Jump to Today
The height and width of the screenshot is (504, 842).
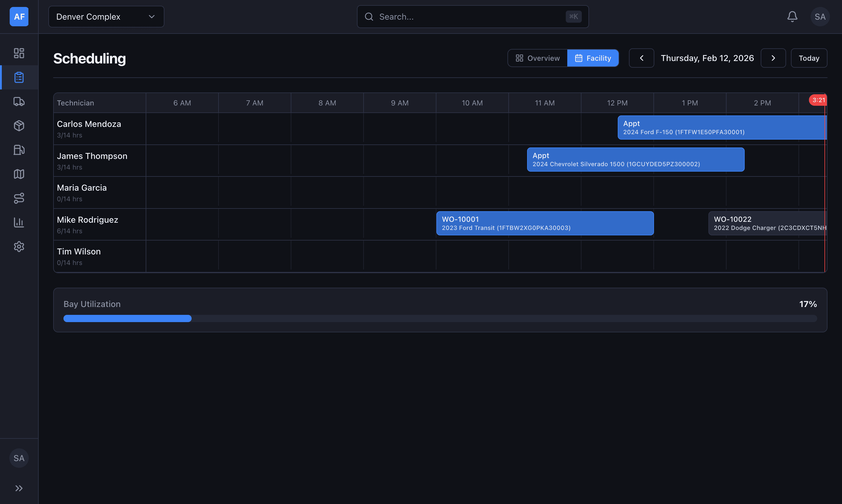coord(809,58)
